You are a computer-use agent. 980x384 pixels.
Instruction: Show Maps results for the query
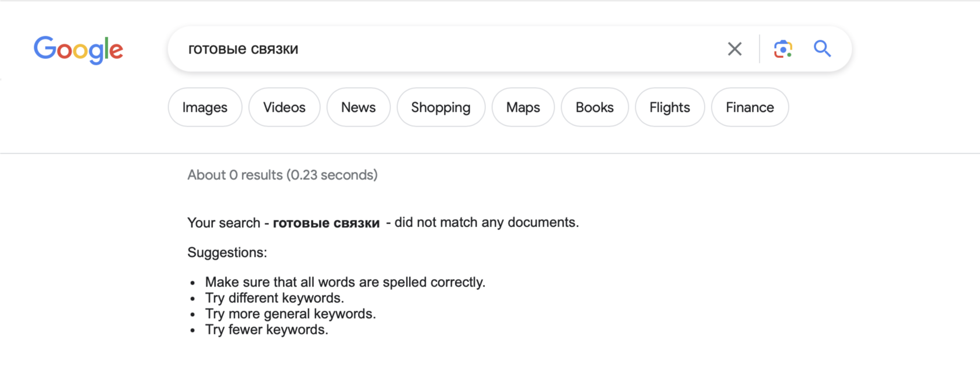(523, 107)
